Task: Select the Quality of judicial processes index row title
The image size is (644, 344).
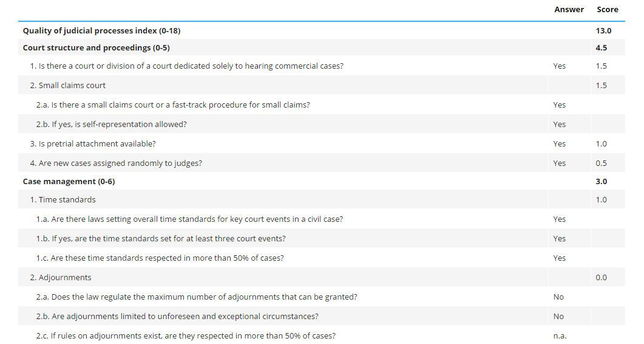Action: tap(101, 30)
